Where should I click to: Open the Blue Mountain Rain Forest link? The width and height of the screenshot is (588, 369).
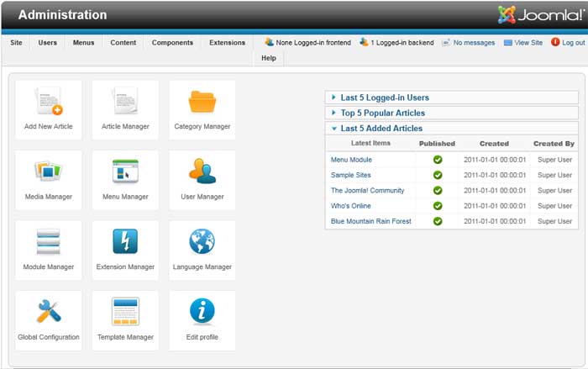point(371,221)
